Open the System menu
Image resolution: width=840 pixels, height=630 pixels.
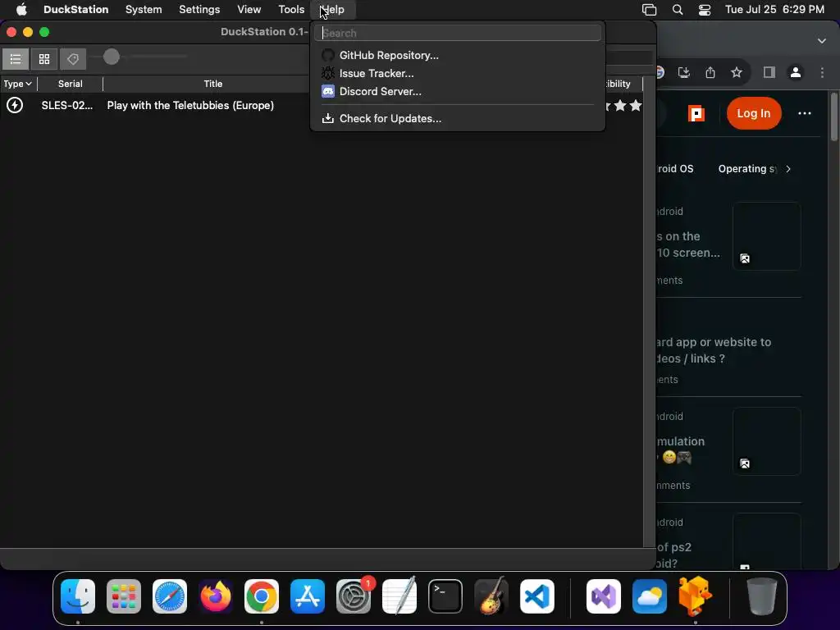pyautogui.click(x=144, y=9)
